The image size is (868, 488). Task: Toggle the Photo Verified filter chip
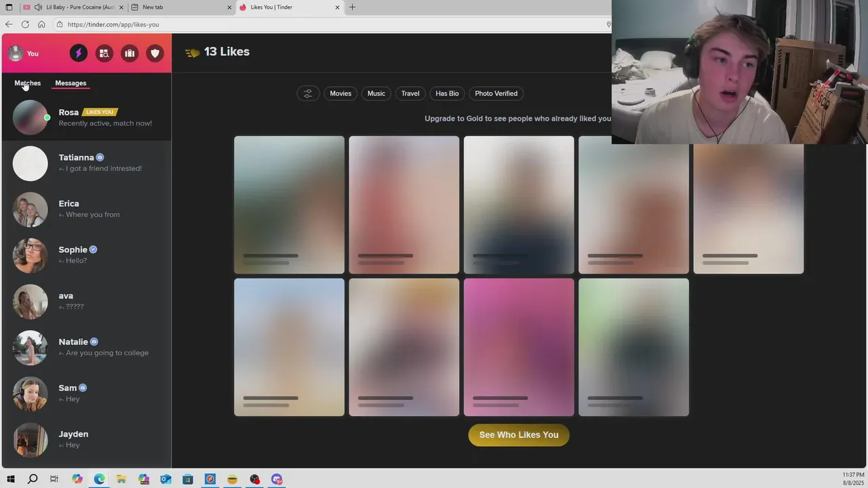tap(496, 94)
